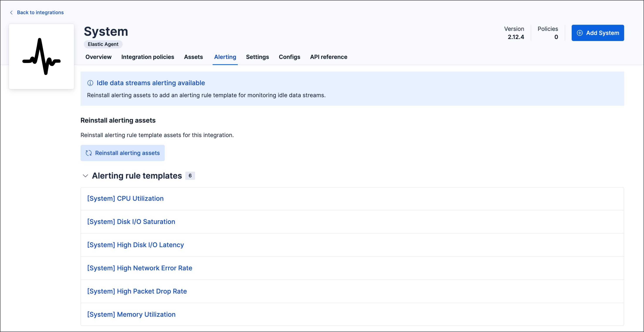Open the API reference tab

[328, 57]
